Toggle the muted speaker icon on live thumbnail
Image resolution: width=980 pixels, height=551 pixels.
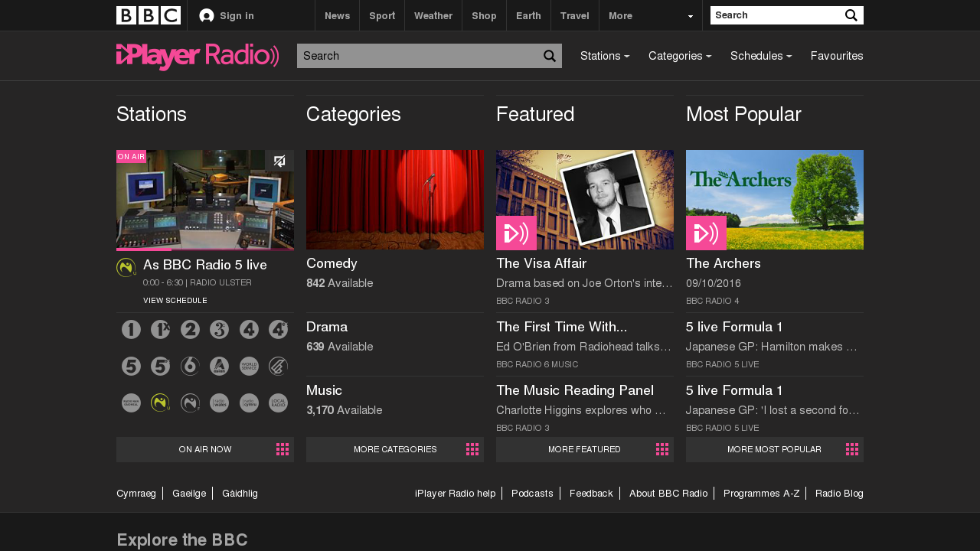coord(279,161)
